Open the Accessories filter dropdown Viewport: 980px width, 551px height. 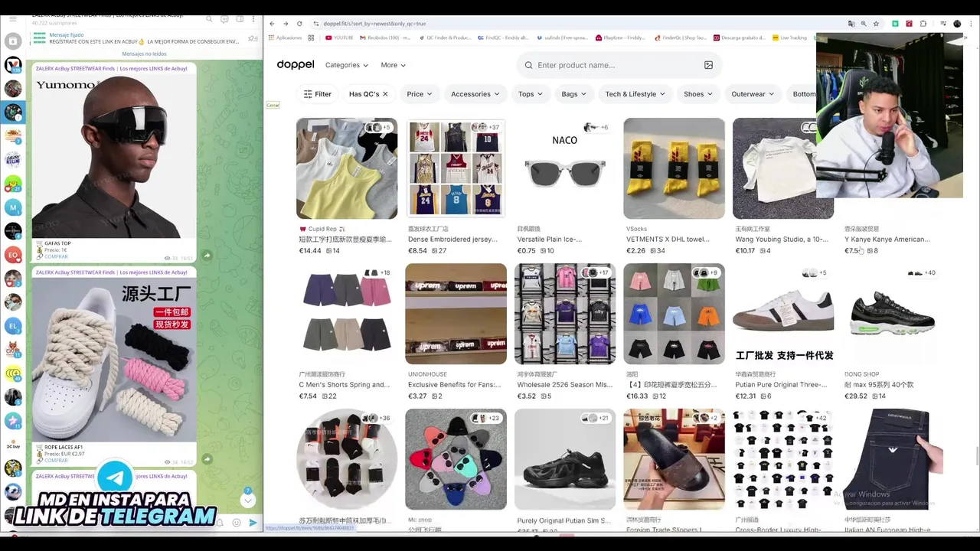point(475,94)
